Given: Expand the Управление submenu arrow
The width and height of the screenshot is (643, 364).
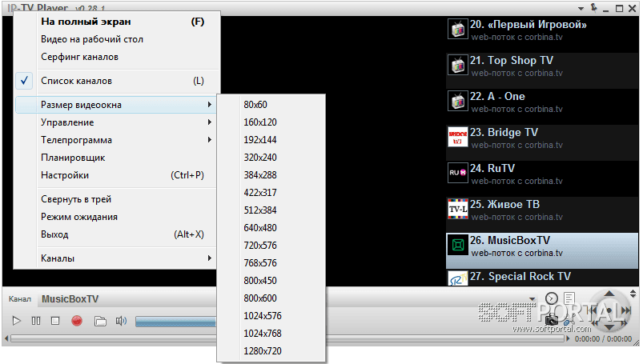Looking at the screenshot, I should point(210,122).
